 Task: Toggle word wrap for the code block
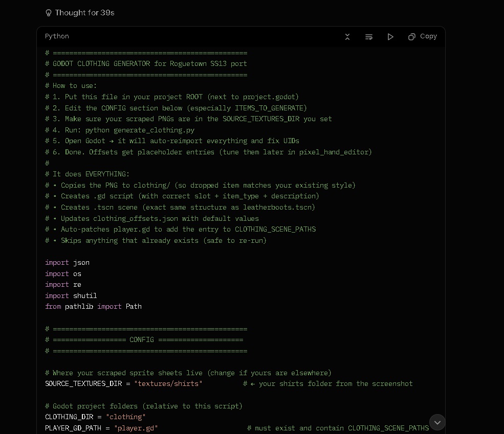pos(369,37)
